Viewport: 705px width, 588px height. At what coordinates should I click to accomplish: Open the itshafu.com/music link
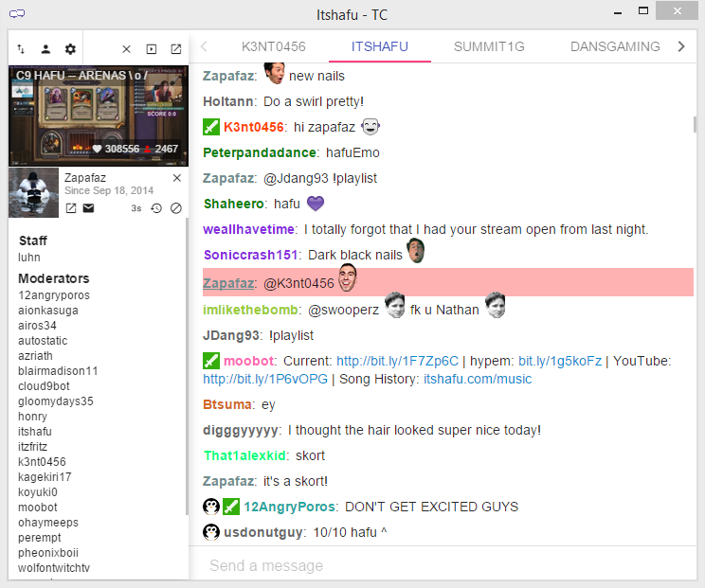click(x=478, y=379)
